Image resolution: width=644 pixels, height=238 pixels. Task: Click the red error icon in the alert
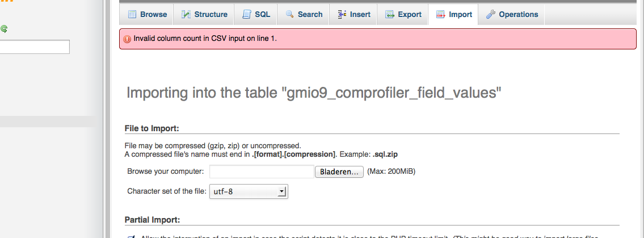coord(127,39)
